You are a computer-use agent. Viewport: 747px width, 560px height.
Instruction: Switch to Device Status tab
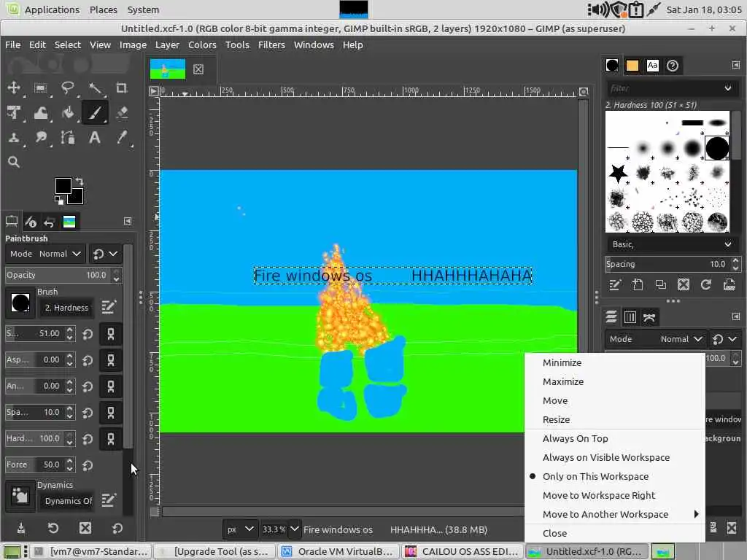(x=31, y=222)
